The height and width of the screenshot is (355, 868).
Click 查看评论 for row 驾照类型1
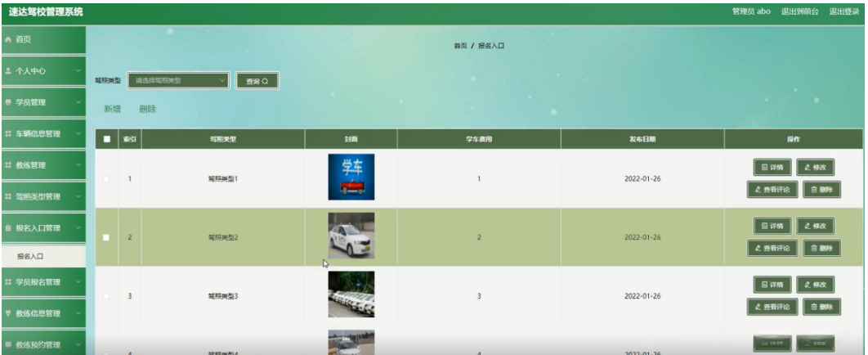click(x=772, y=190)
